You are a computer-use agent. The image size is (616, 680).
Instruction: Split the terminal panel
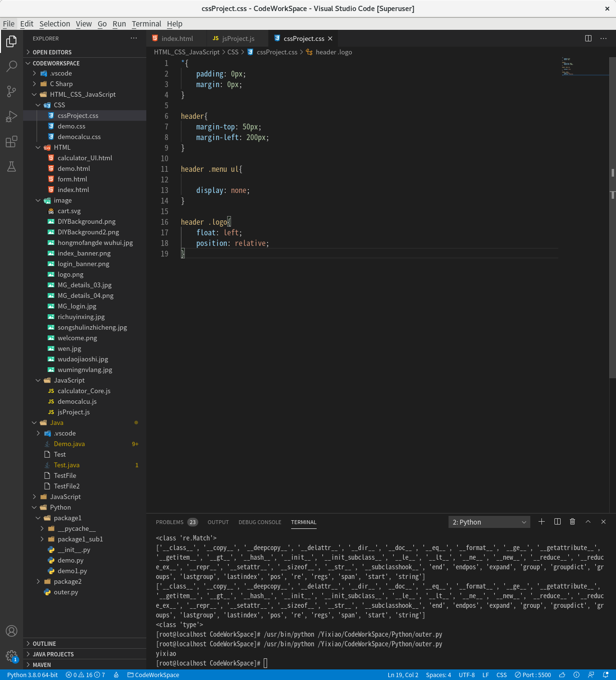[557, 522]
